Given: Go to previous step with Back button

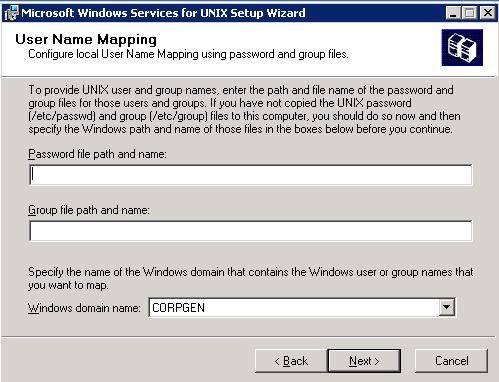Looking at the screenshot, I should [291, 361].
